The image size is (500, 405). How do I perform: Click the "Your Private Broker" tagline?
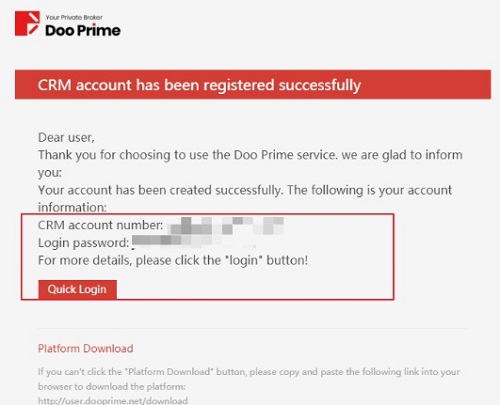pyautogui.click(x=74, y=17)
